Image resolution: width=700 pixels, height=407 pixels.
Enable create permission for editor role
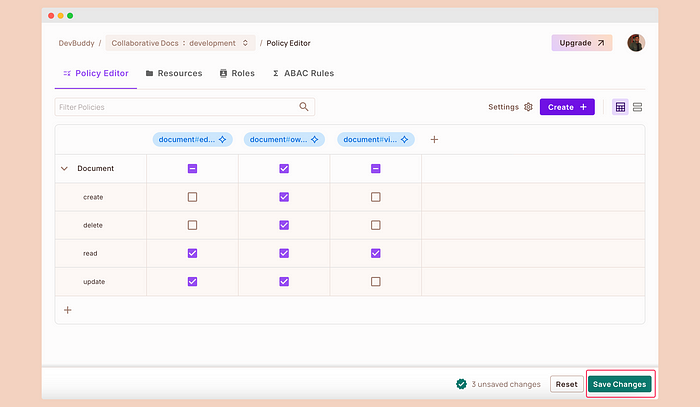192,197
